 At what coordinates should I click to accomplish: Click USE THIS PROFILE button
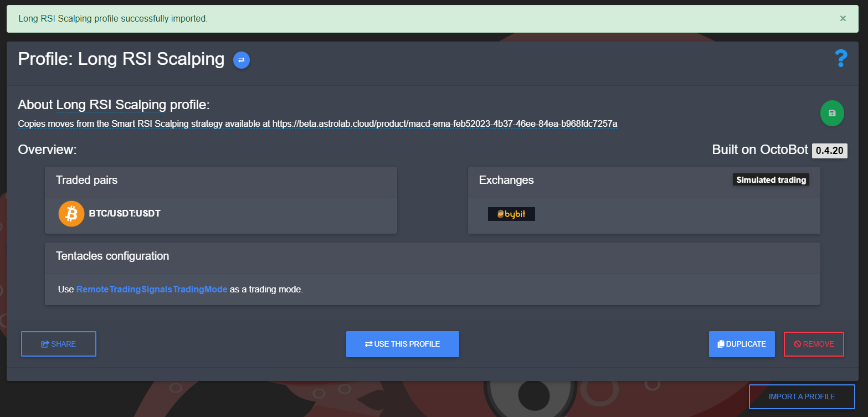tap(403, 344)
